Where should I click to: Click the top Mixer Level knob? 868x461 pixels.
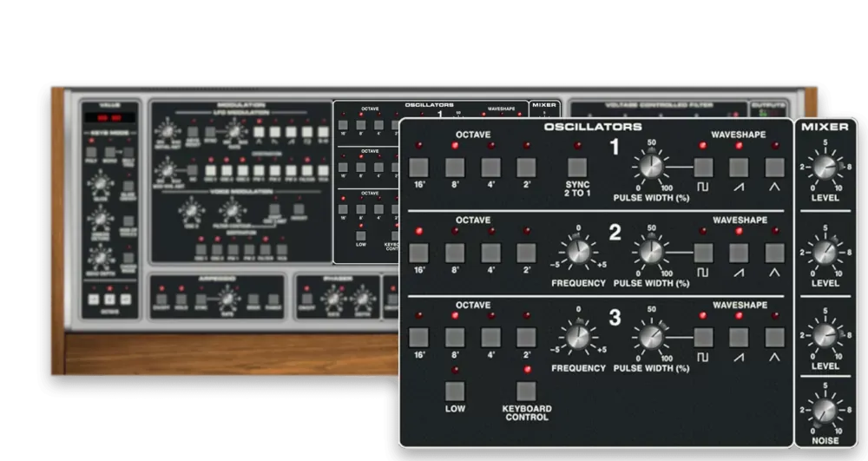(x=825, y=168)
